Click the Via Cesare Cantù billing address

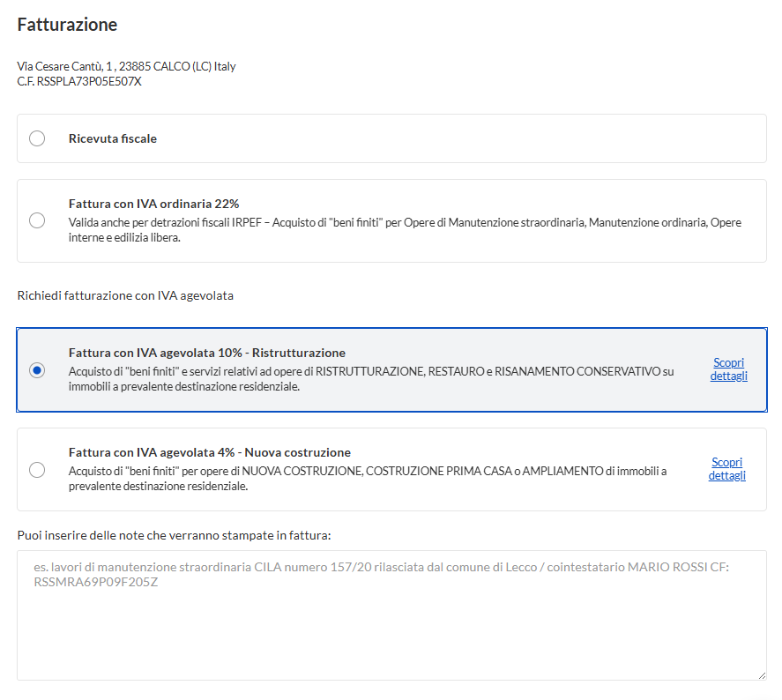click(x=126, y=66)
